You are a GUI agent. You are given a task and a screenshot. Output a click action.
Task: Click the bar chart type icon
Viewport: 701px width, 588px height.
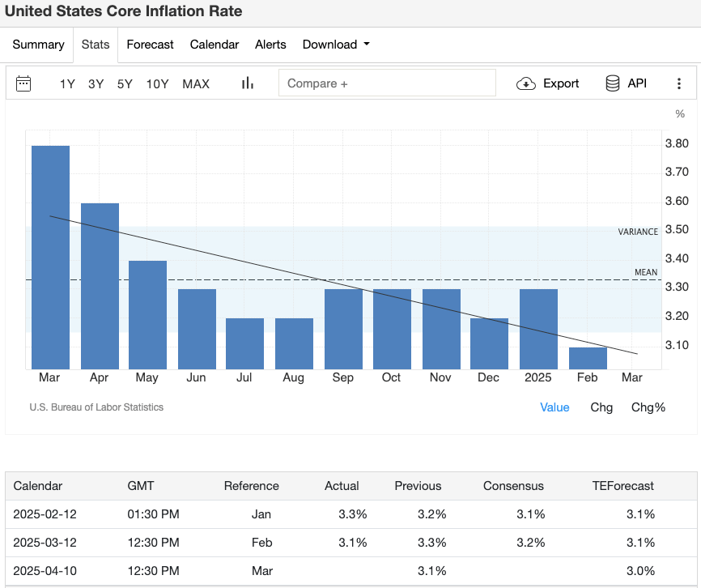click(248, 83)
